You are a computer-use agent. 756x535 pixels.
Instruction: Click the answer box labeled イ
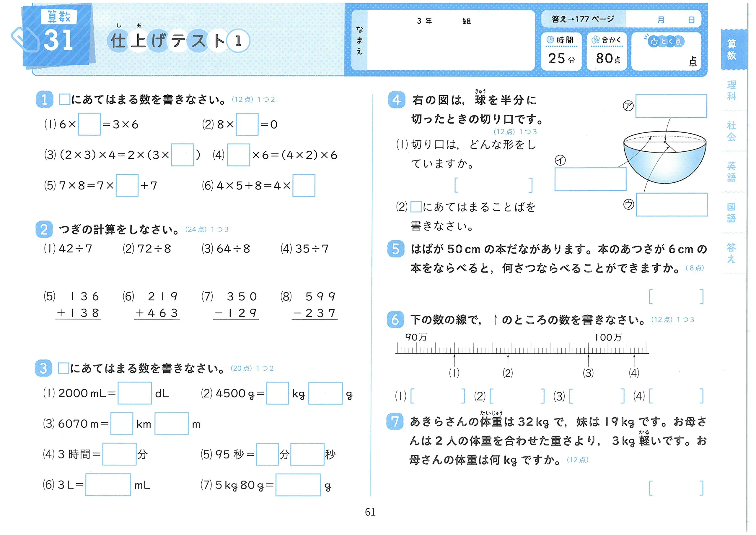[590, 179]
